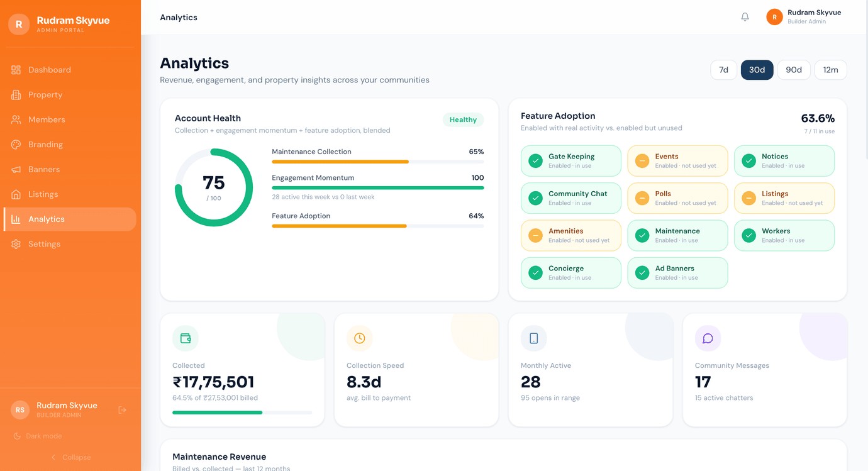Click '7 / 11 in use' text

820,131
